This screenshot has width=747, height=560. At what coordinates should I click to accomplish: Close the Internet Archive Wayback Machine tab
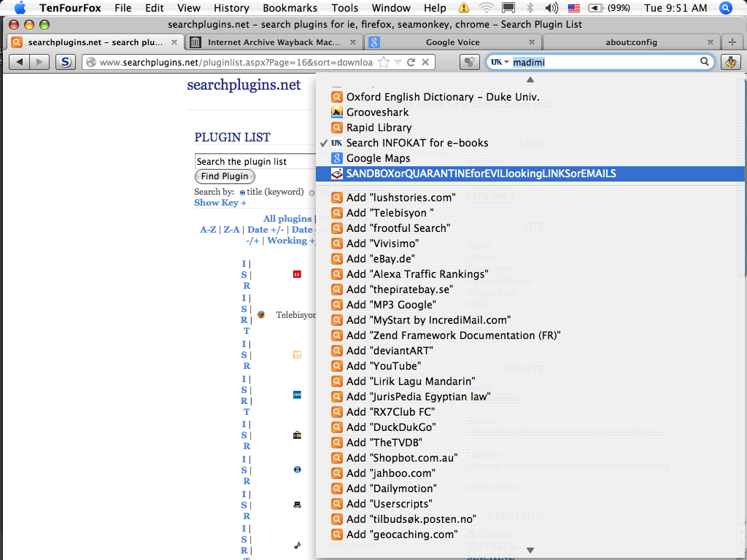(x=353, y=42)
